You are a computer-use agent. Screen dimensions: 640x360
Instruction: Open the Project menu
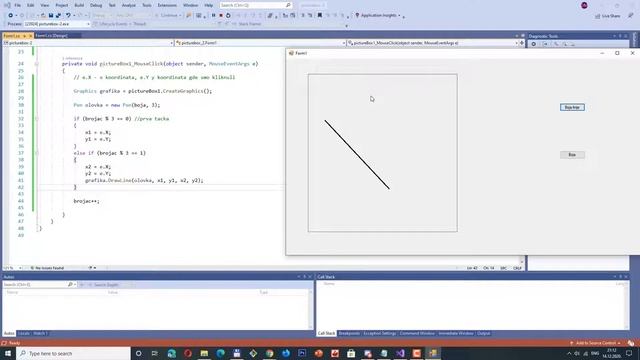[62, 5]
